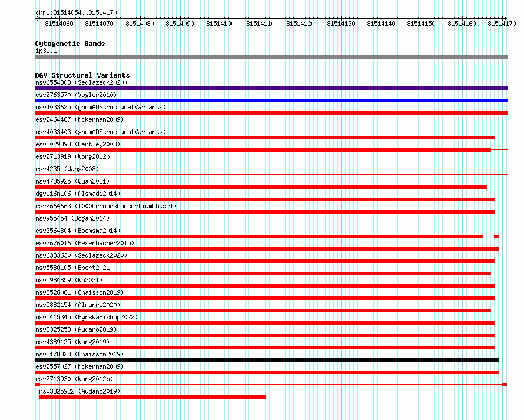Open nsv4033625 (gnomADStructuralVariants) label
This screenshot has height=420, width=524.
101,107
